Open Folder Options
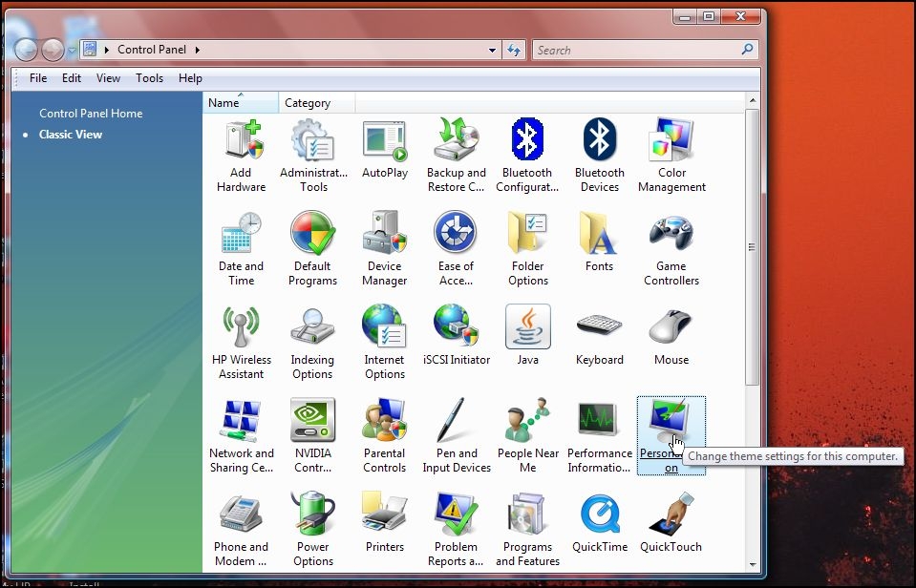The image size is (916, 588). pyautogui.click(x=527, y=249)
